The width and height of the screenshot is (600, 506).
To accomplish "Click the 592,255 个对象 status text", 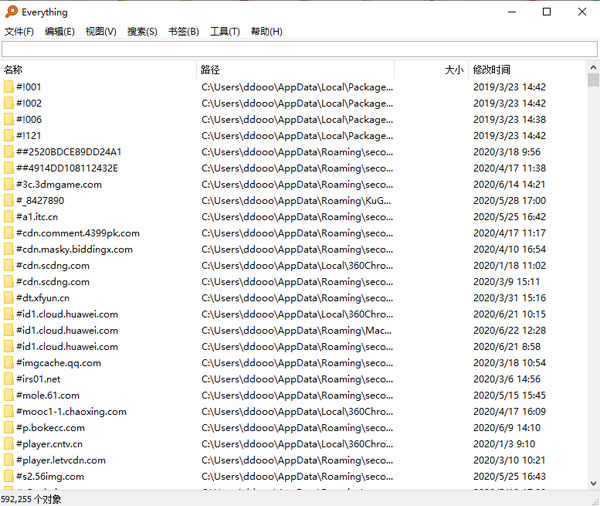I will click(x=31, y=499).
